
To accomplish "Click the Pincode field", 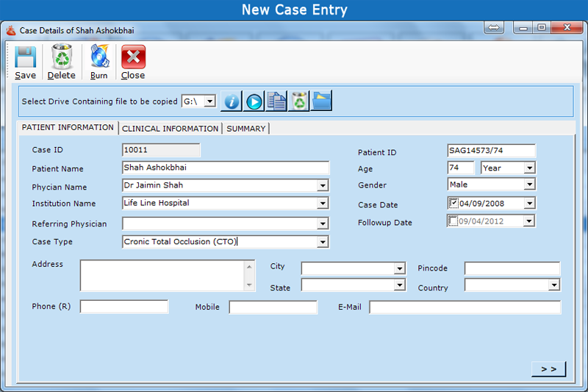I will (512, 268).
